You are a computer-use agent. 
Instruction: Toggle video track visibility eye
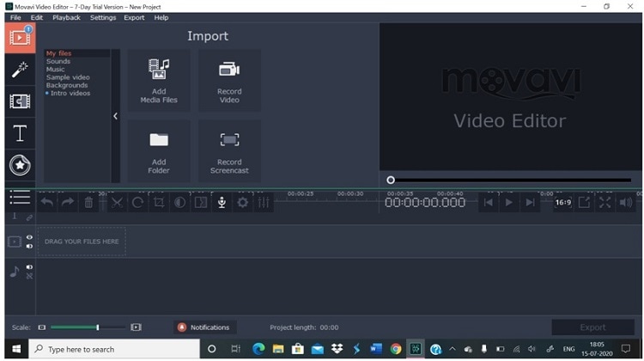click(x=29, y=237)
